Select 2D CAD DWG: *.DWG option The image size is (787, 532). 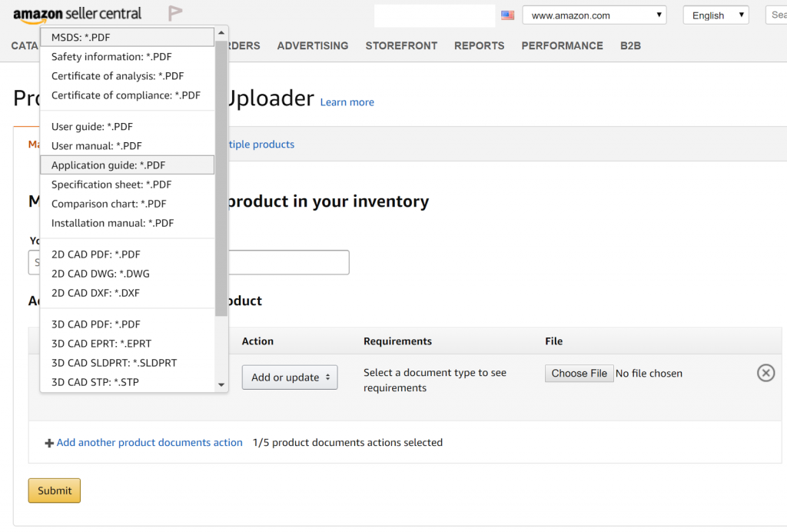tap(127, 274)
